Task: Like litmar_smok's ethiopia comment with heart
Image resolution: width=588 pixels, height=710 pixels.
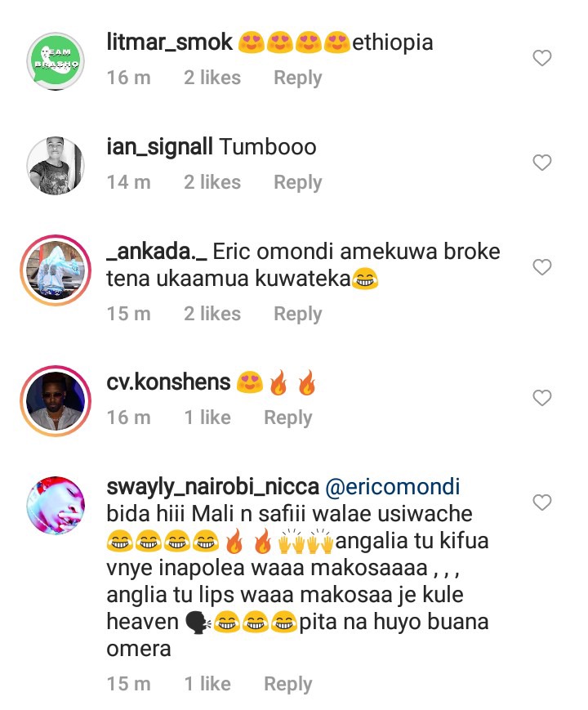Action: coord(541,58)
